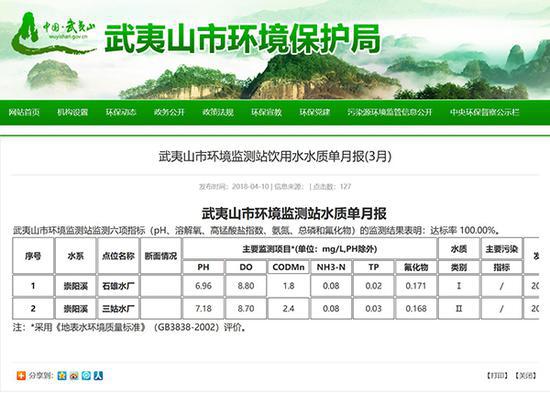Share to Renren icon
550x393 pixels.
99,375
